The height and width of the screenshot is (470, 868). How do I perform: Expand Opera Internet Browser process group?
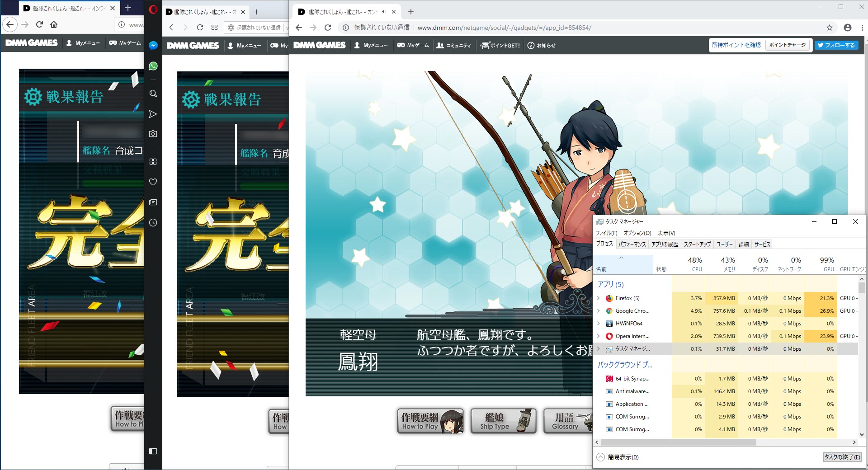pos(599,336)
